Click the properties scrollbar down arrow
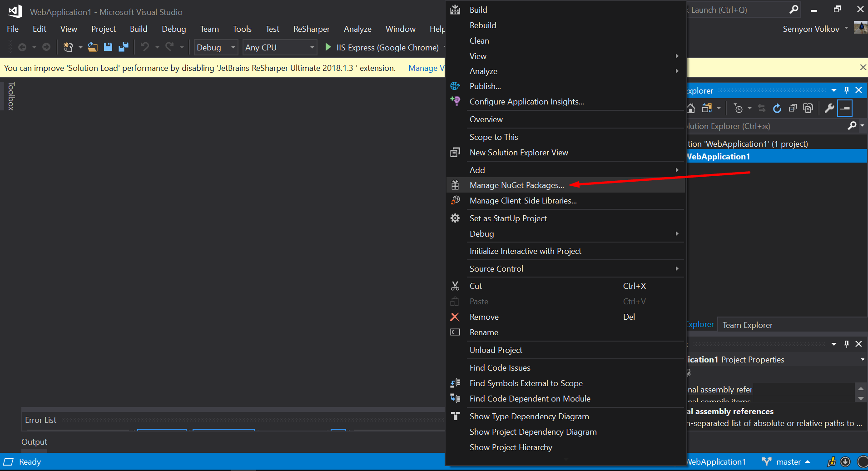This screenshot has width=868, height=471. pos(861,398)
